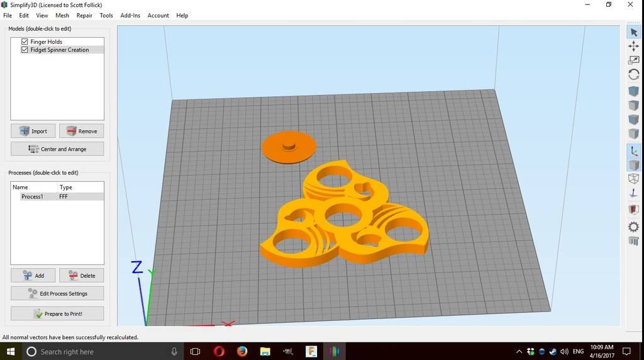Toggle the point normals display icon

click(x=634, y=193)
